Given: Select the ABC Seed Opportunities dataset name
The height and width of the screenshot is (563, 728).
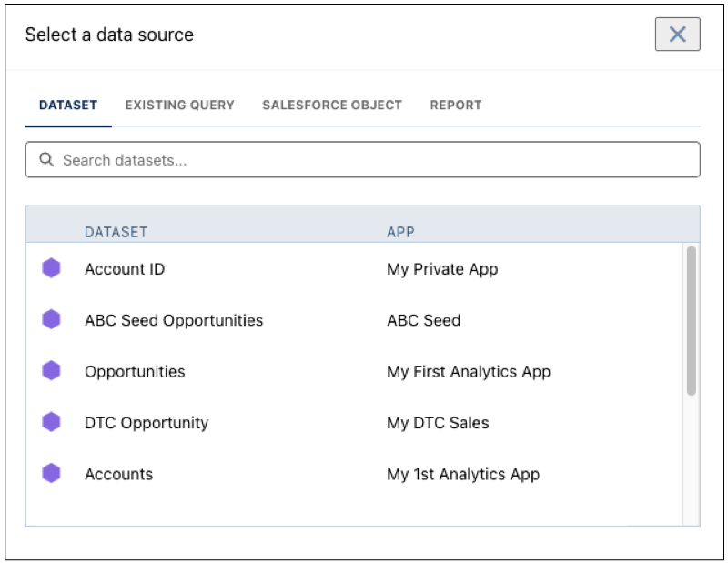Looking at the screenshot, I should 174,320.
